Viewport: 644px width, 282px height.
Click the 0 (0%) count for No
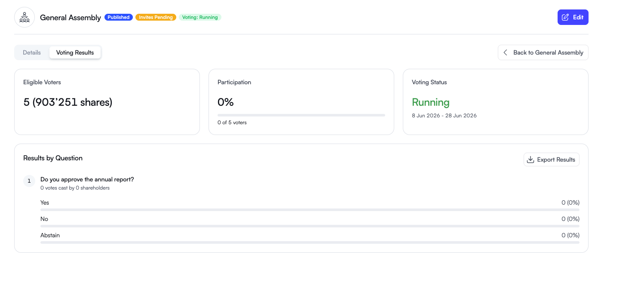[570, 219]
